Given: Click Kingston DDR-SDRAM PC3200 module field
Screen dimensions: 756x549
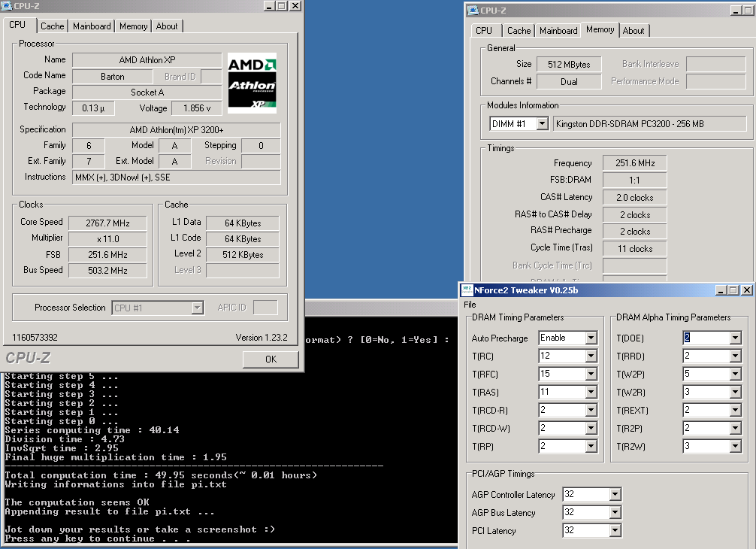Looking at the screenshot, I should pos(649,124).
